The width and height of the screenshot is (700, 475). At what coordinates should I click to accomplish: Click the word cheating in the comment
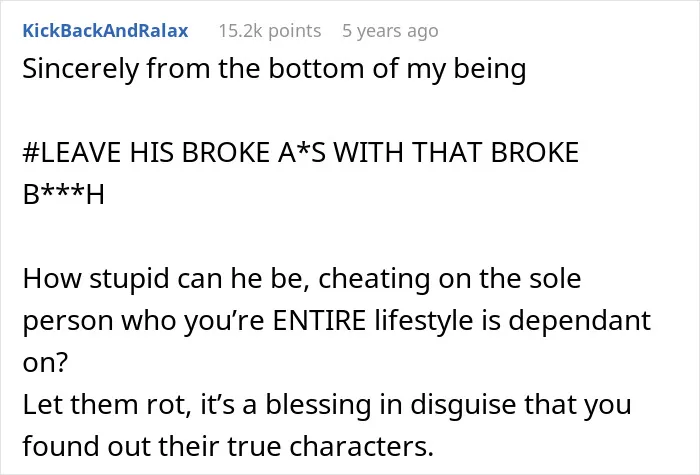374,279
